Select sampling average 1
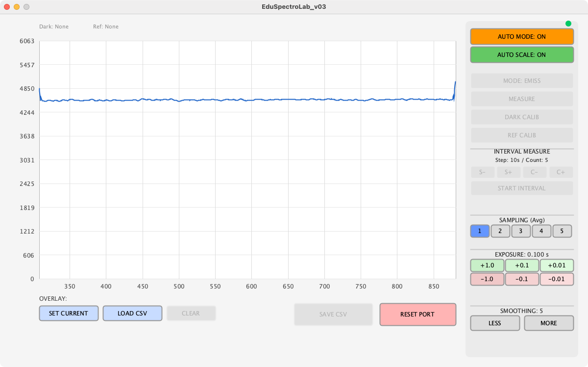 point(480,231)
